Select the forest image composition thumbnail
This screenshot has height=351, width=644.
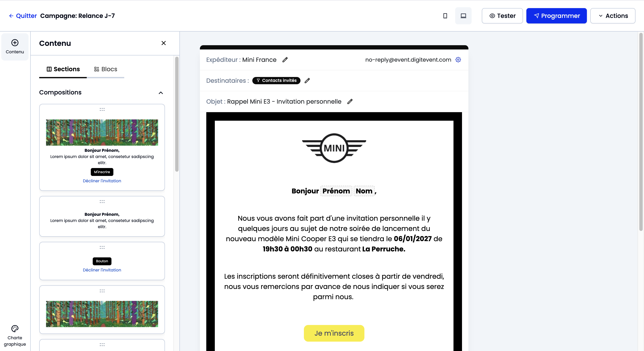click(102, 314)
